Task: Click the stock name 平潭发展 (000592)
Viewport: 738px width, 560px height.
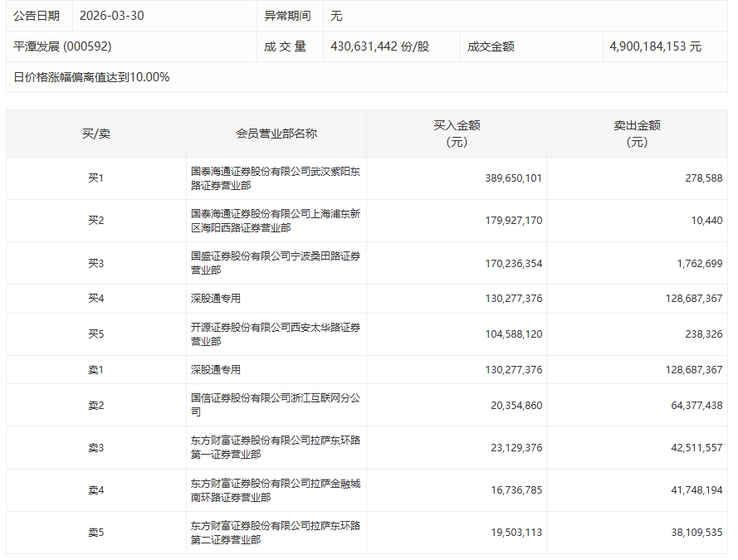Action: pyautogui.click(x=62, y=46)
